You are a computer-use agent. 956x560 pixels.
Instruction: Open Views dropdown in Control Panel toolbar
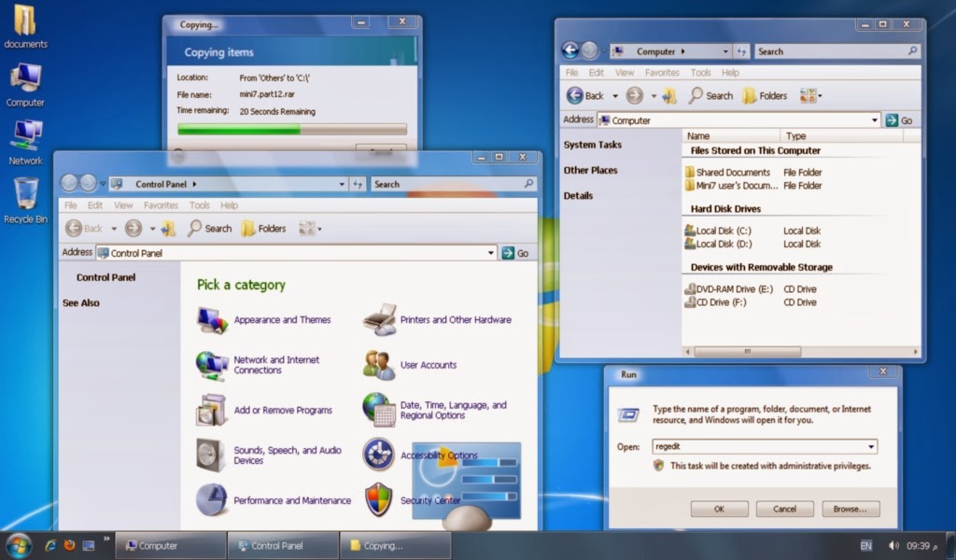coord(310,229)
